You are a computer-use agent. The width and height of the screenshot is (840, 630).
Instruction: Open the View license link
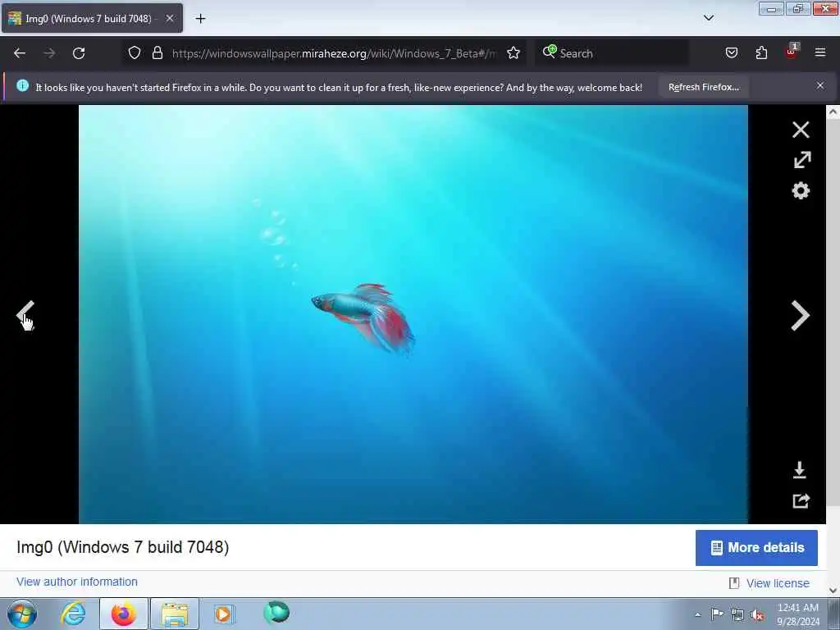[x=778, y=583]
